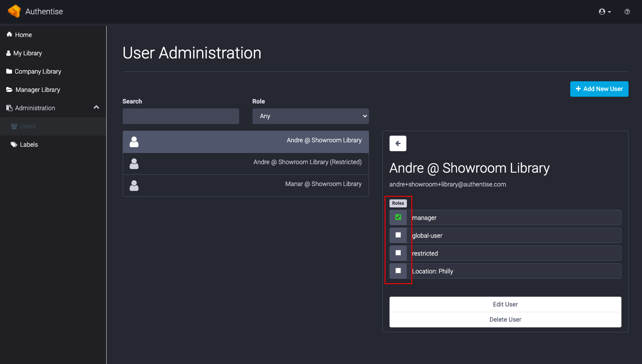642x364 pixels.
Task: Open the Role filter dropdown
Action: tap(311, 116)
